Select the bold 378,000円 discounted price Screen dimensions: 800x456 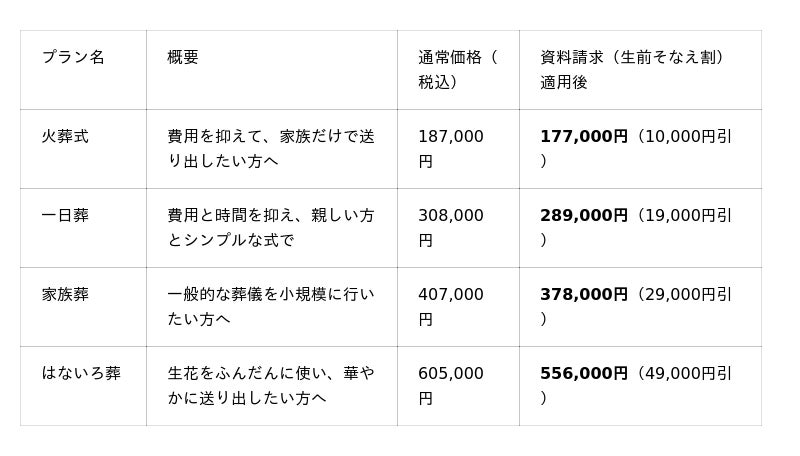(584, 294)
